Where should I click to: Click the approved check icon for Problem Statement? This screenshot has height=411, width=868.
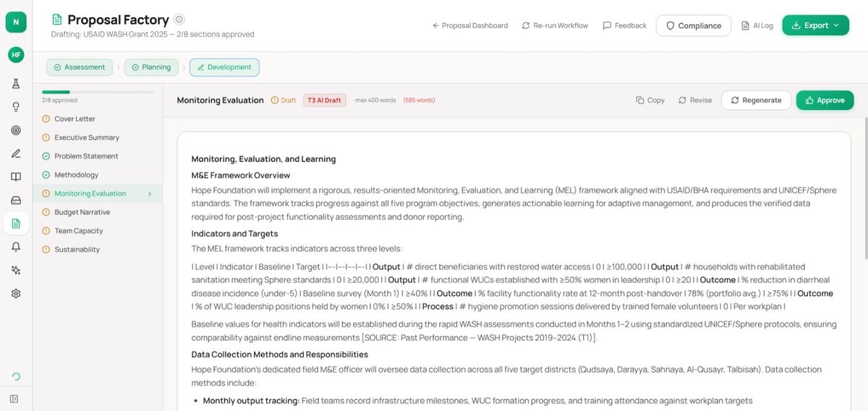tap(46, 156)
